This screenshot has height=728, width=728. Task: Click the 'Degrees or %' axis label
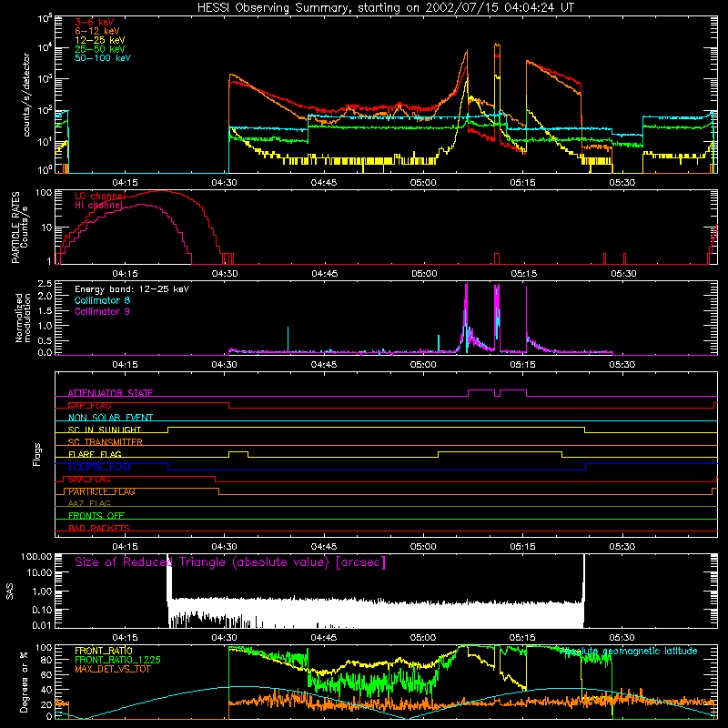tap(24, 682)
